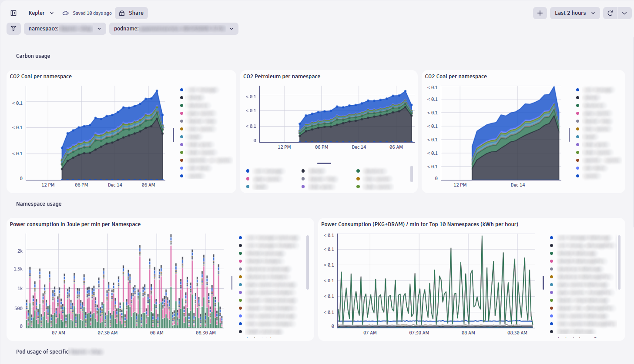This screenshot has height=364, width=634.
Task: Open the Last 2 hours time range picker
Action: pyautogui.click(x=574, y=13)
